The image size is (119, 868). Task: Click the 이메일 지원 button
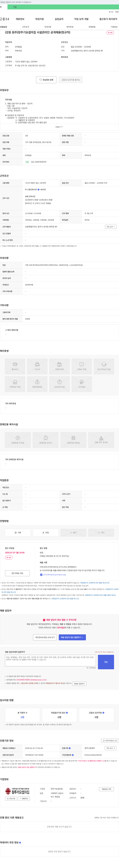tap(17, 573)
